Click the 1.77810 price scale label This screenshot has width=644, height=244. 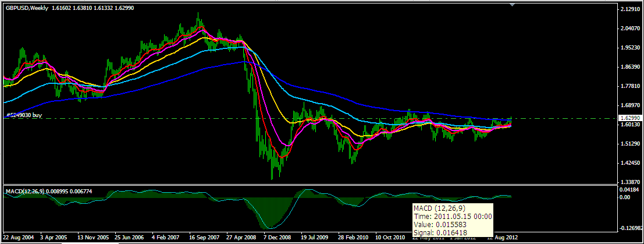(631, 86)
